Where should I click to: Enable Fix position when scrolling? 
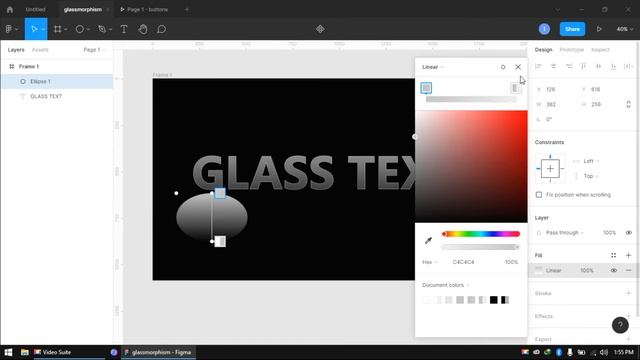click(539, 195)
